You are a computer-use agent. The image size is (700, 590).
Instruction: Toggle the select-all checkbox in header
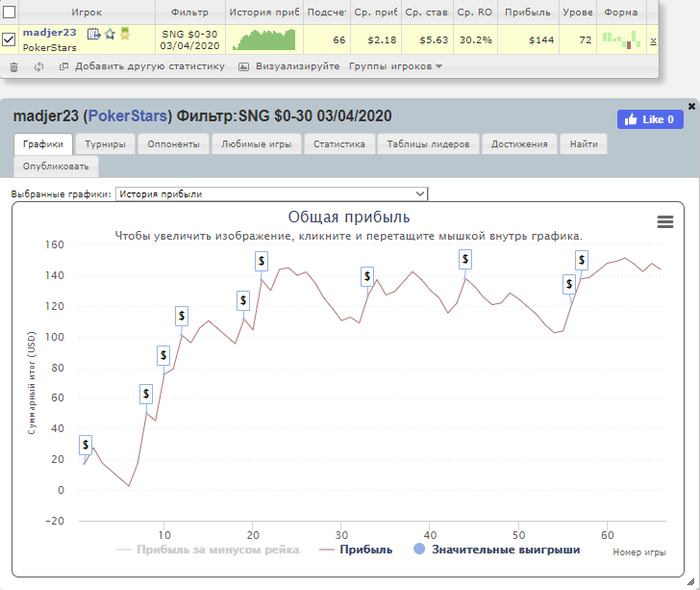[9, 12]
